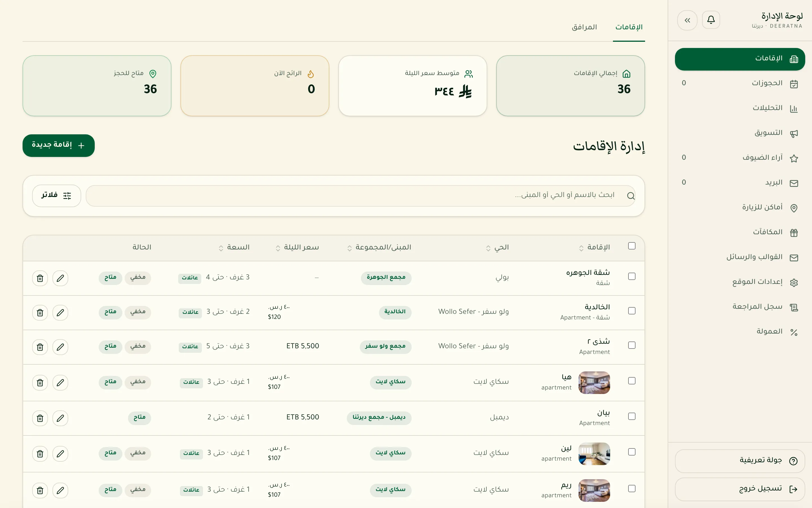Delete the شقة الجوهره row with trash icon
Viewport: 812px width, 508px height.
coord(40,278)
